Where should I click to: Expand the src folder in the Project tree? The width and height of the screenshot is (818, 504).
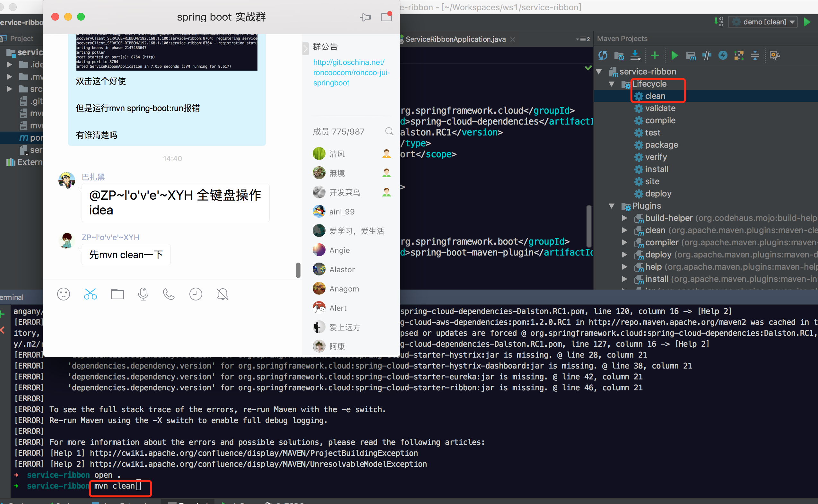click(9, 89)
